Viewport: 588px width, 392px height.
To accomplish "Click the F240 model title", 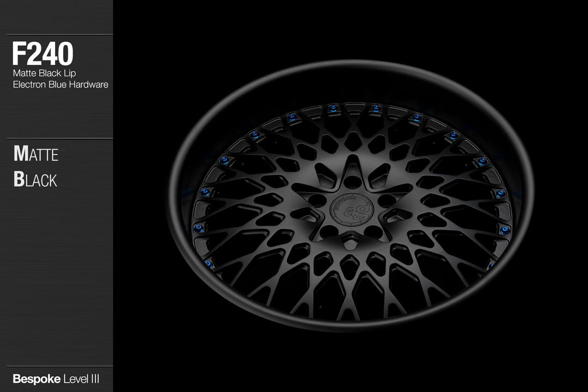I will click(x=42, y=53).
